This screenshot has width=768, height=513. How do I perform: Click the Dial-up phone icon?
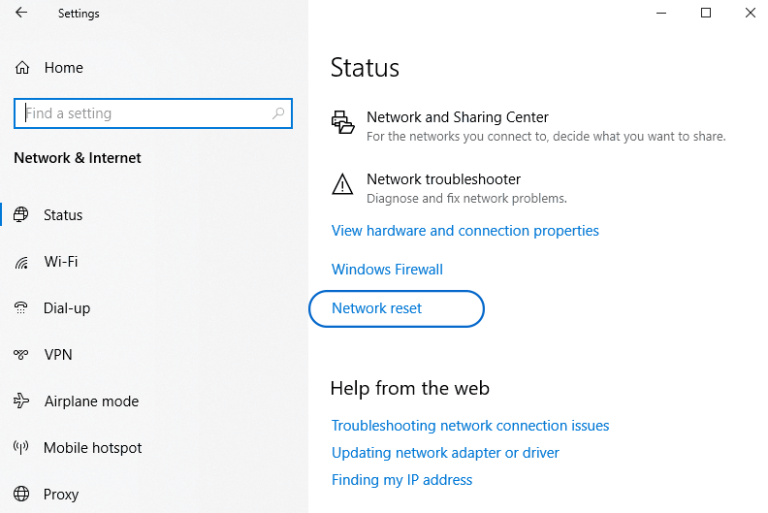[x=21, y=308]
